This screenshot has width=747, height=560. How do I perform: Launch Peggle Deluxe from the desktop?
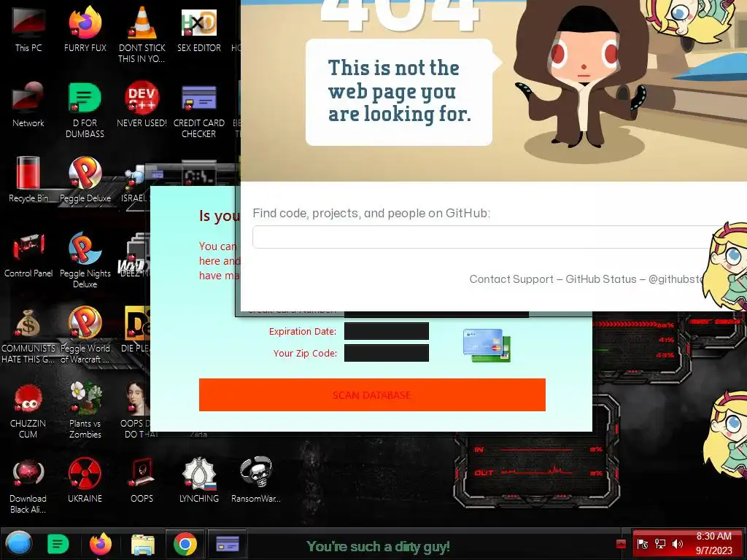tap(85, 179)
